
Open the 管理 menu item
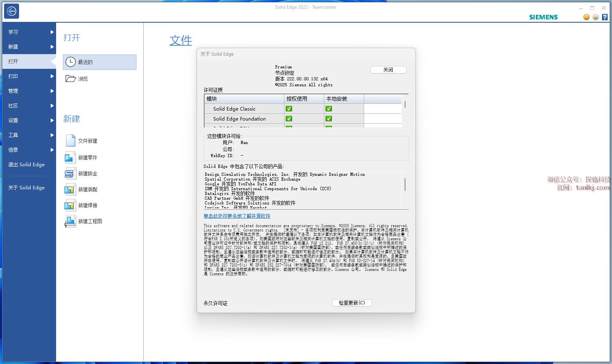click(x=29, y=91)
